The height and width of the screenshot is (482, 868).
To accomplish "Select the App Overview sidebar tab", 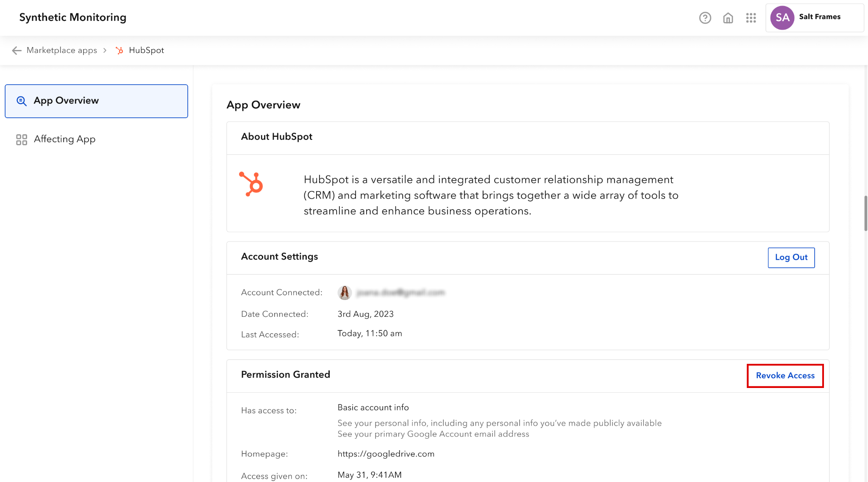I will [x=96, y=101].
